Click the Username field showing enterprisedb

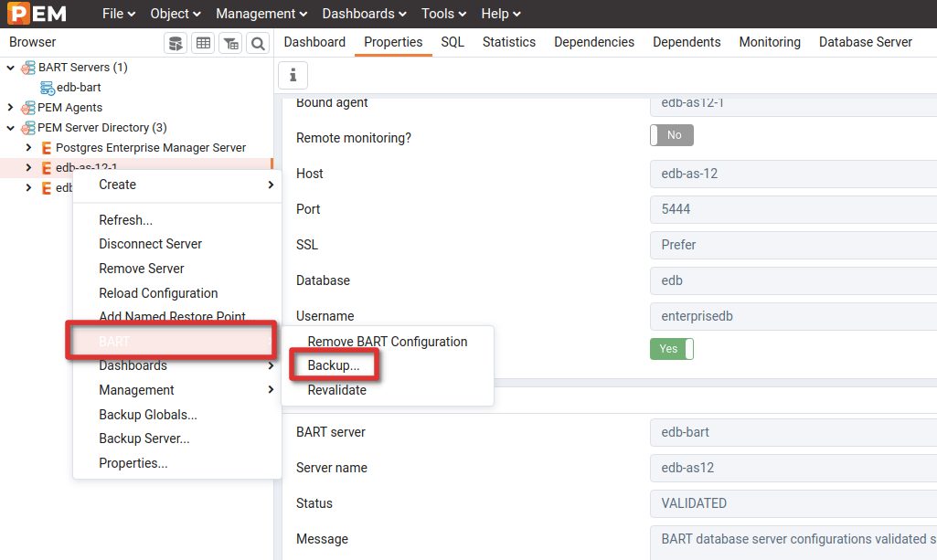(793, 316)
